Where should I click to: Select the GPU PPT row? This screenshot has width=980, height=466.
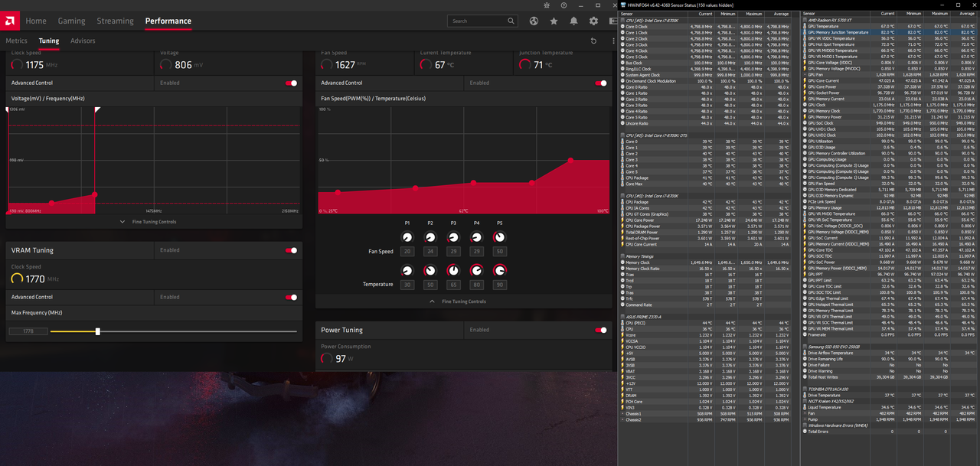point(890,275)
